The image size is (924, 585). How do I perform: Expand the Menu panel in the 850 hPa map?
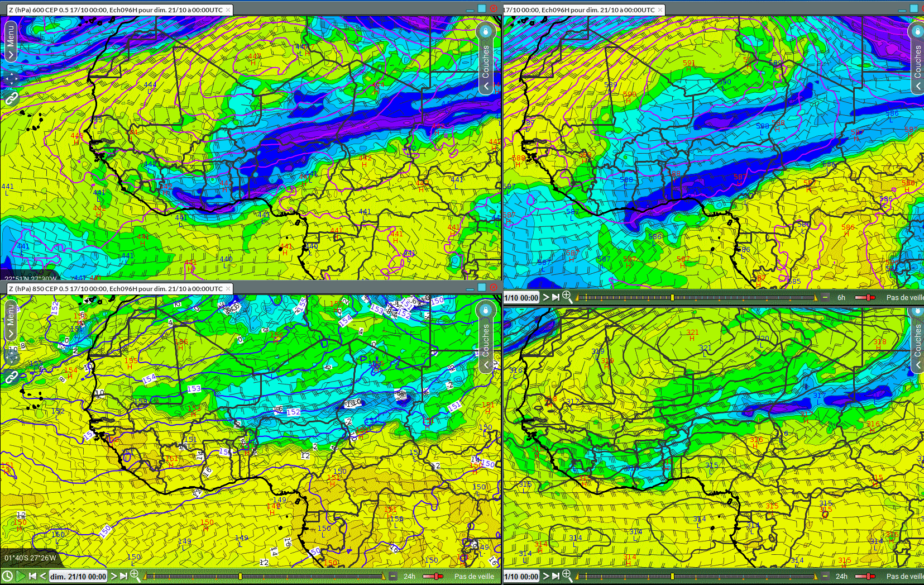(x=10, y=321)
